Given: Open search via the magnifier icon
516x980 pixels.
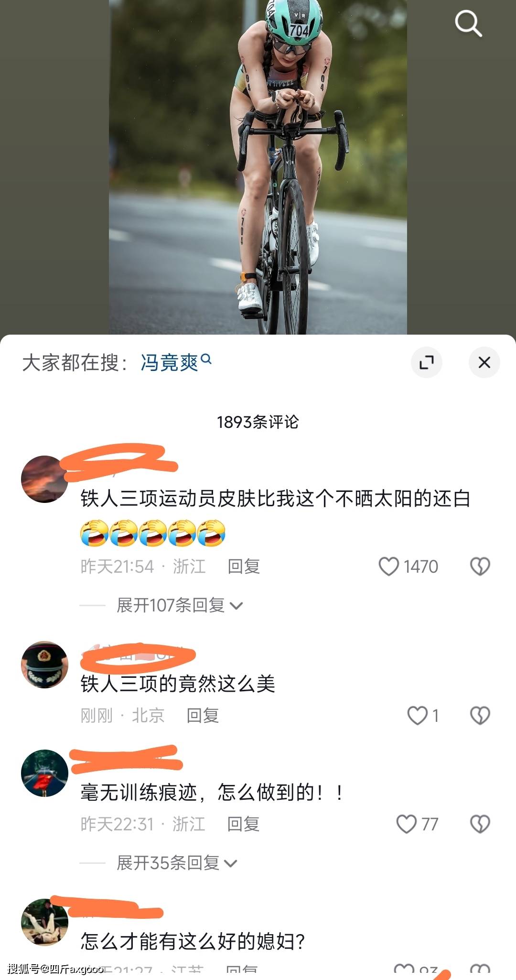Looking at the screenshot, I should coord(468,23).
